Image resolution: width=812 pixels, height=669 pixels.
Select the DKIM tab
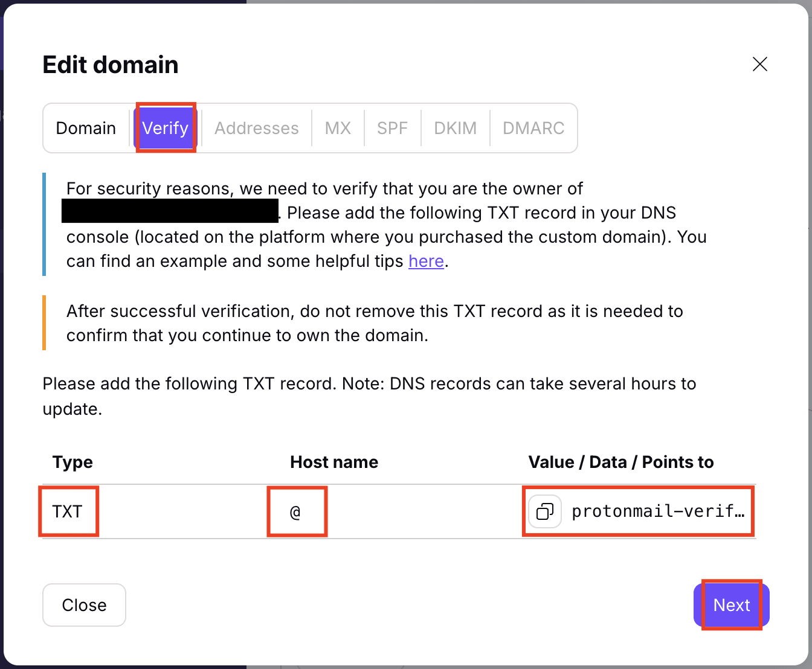[x=455, y=127]
